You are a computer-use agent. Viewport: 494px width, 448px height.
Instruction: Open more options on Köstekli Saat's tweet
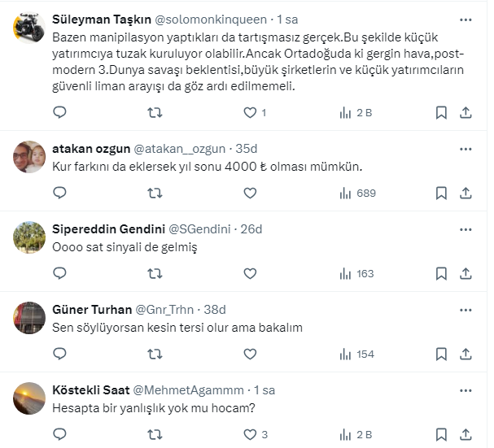click(x=466, y=389)
